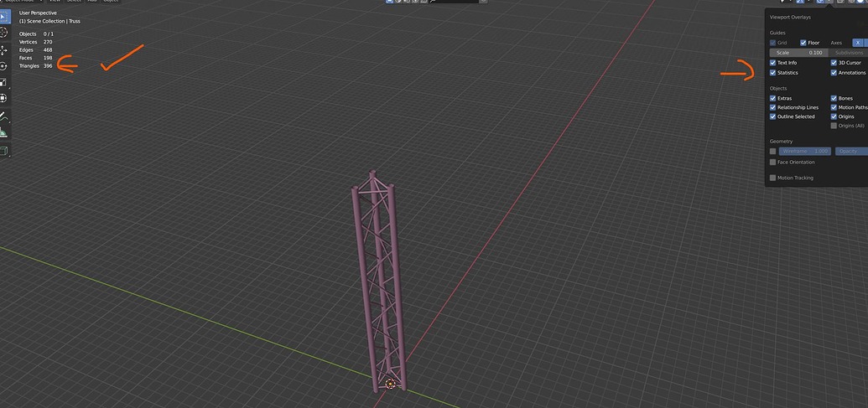The height and width of the screenshot is (408, 868).
Task: Activate the 3D Cursor tool
Action: tap(4, 33)
